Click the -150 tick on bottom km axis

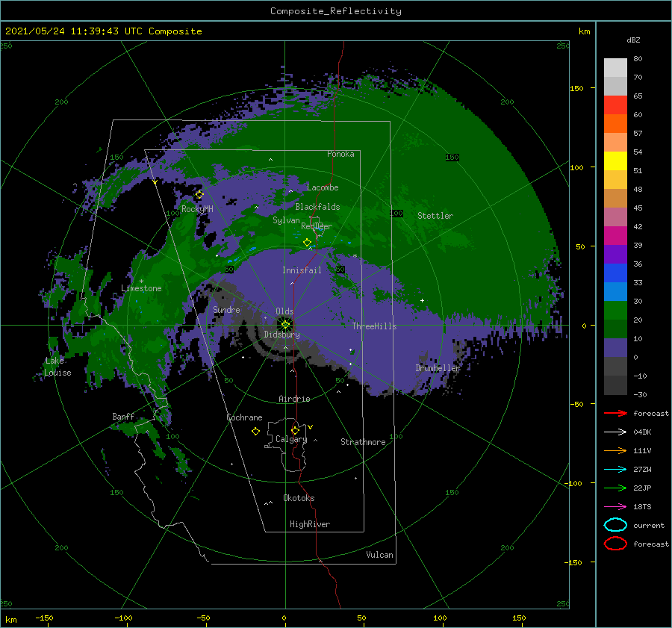(x=44, y=618)
